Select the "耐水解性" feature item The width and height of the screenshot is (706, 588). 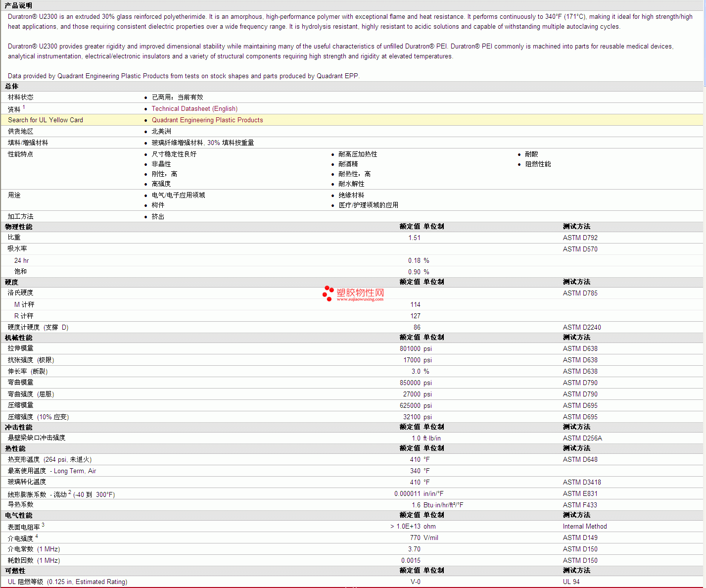(351, 184)
